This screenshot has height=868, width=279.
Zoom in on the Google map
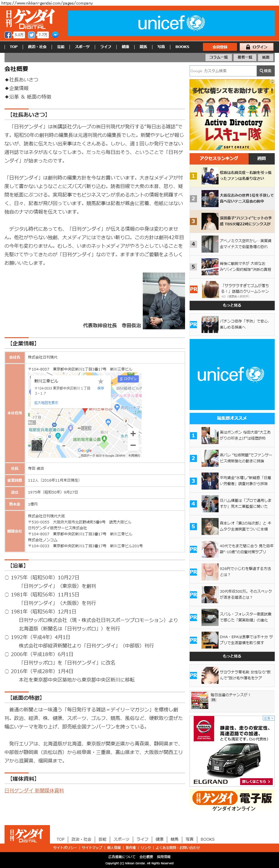[133, 434]
